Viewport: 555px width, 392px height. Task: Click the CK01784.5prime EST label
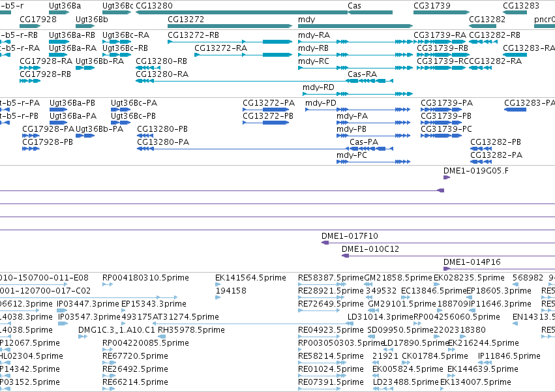pos(434,356)
